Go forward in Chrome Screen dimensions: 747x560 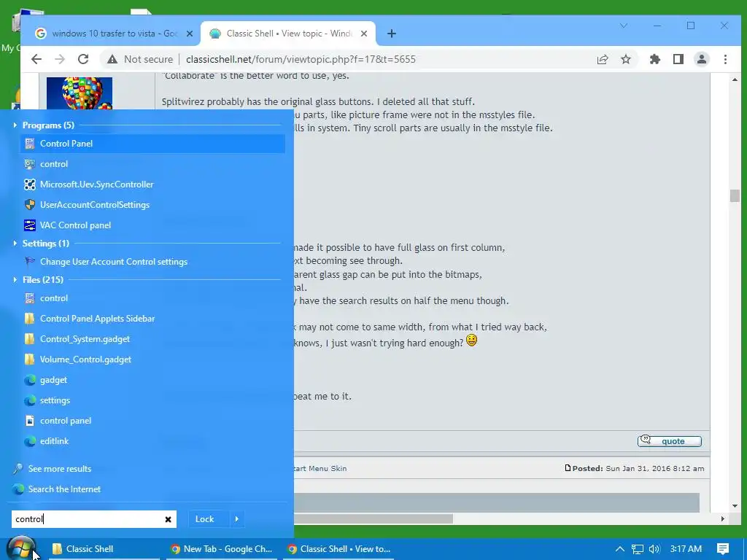click(60, 59)
